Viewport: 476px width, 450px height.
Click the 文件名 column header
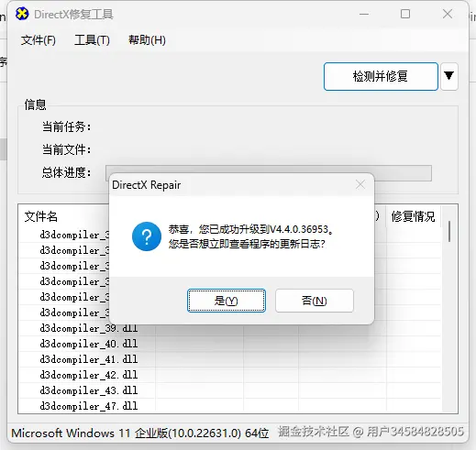pos(41,216)
